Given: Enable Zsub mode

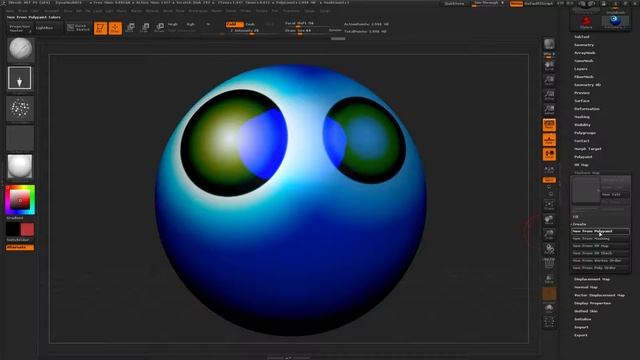Looking at the screenshot, I should tap(250, 24).
